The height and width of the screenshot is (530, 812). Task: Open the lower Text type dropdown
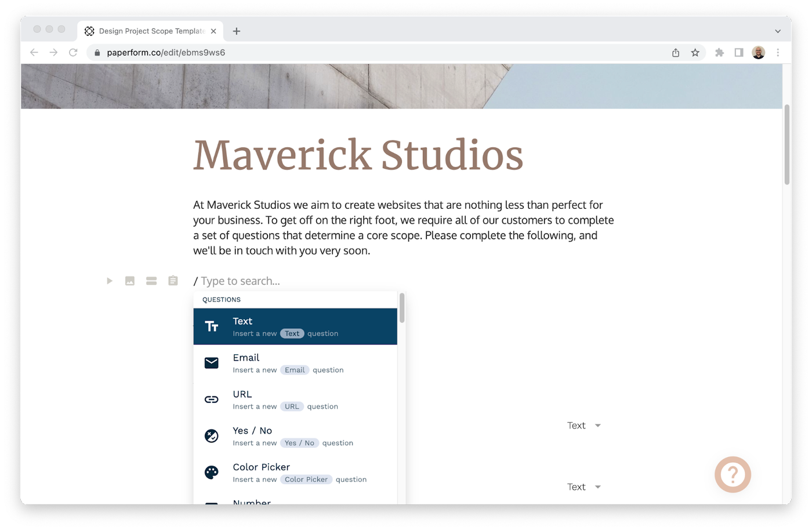point(583,487)
